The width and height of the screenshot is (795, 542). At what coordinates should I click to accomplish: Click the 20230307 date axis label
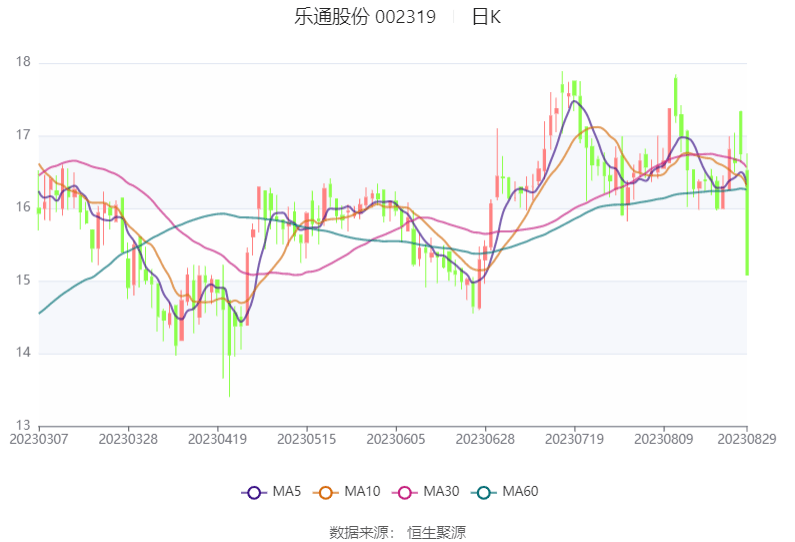pos(38,439)
